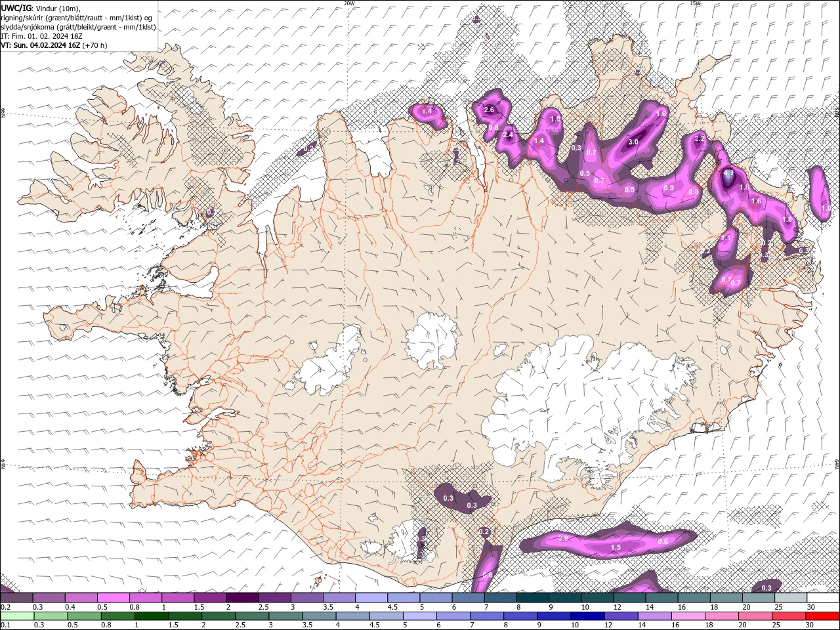Click the 'UWC/IG: Vindur (10m)' title text
This screenshot has height=630, width=840.
[41, 8]
